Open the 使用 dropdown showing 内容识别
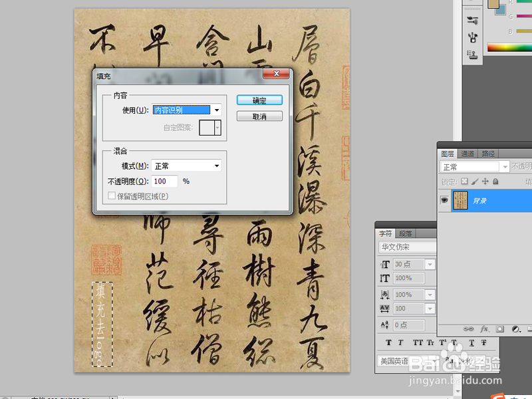 pos(187,110)
